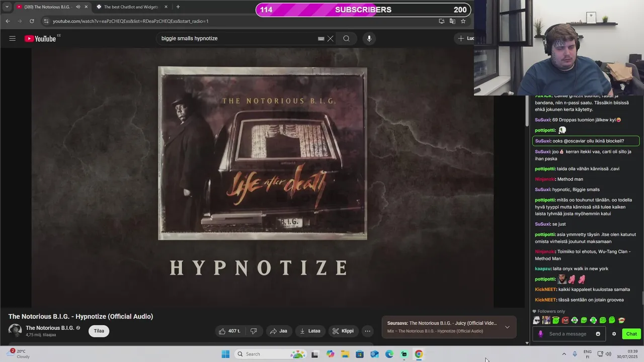Open The Notorious B.I.G. channel avatar
Screen dimensions: 644x362
[x=15, y=330]
